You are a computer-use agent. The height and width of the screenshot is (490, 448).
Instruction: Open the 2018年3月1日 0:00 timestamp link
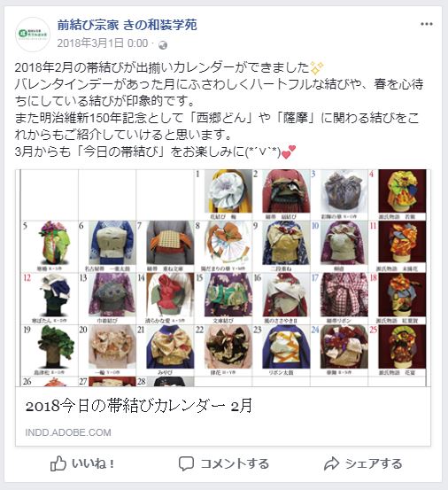[103, 43]
